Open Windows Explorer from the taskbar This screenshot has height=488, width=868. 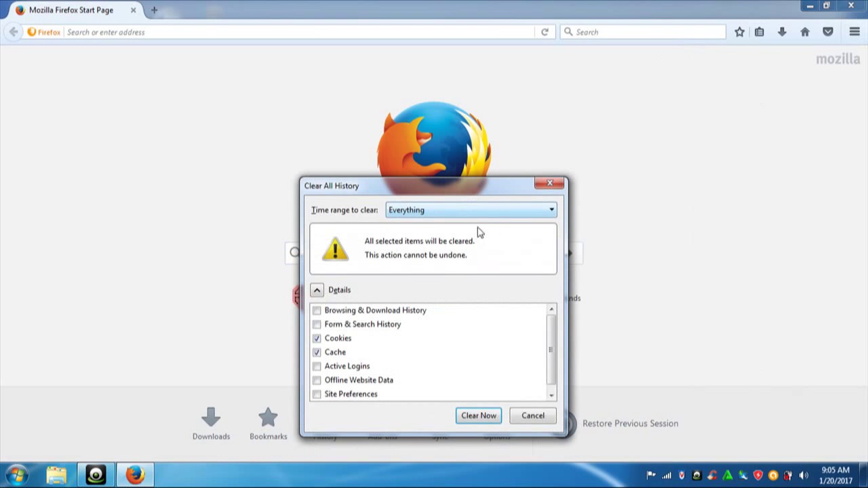point(56,475)
